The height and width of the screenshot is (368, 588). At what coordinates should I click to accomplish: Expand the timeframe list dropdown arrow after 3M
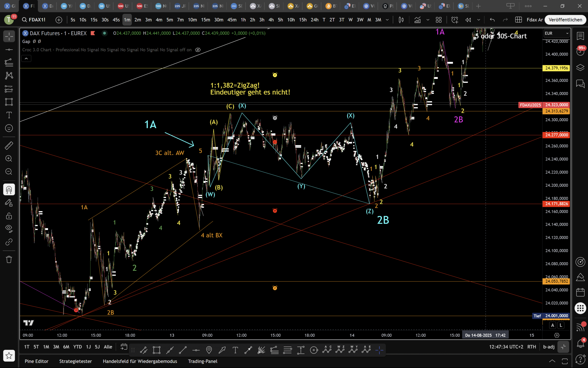[x=387, y=20]
